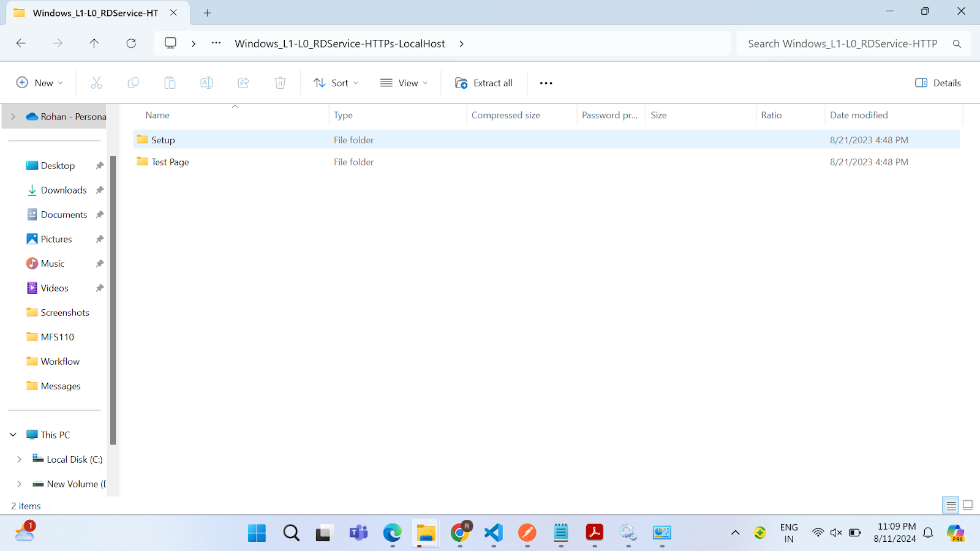Navigate up one folder level

point(94,43)
